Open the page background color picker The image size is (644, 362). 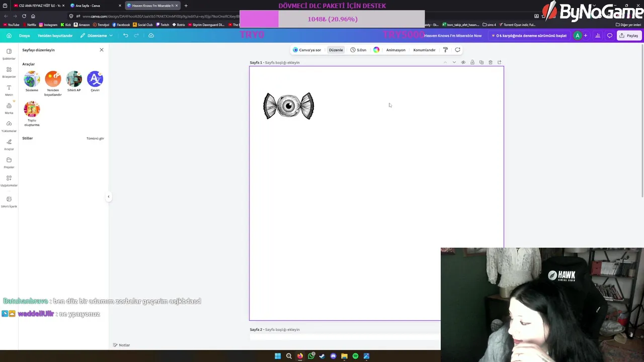pyautogui.click(x=376, y=50)
